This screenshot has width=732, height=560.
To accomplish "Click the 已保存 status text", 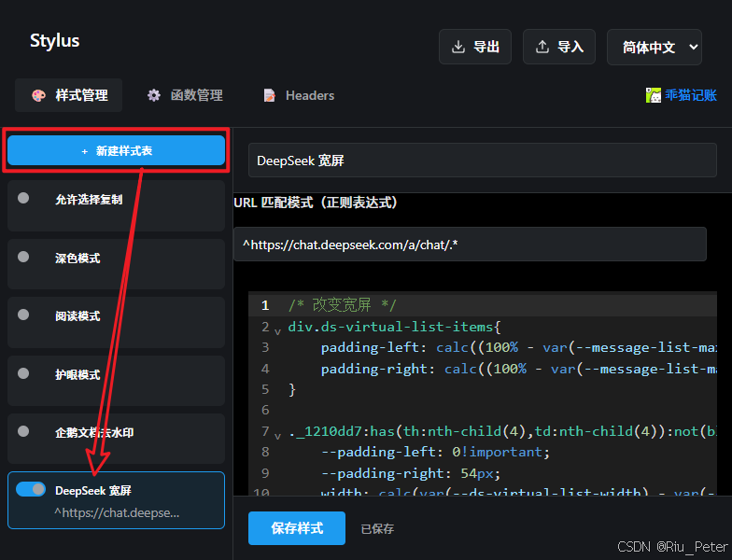I will click(377, 528).
